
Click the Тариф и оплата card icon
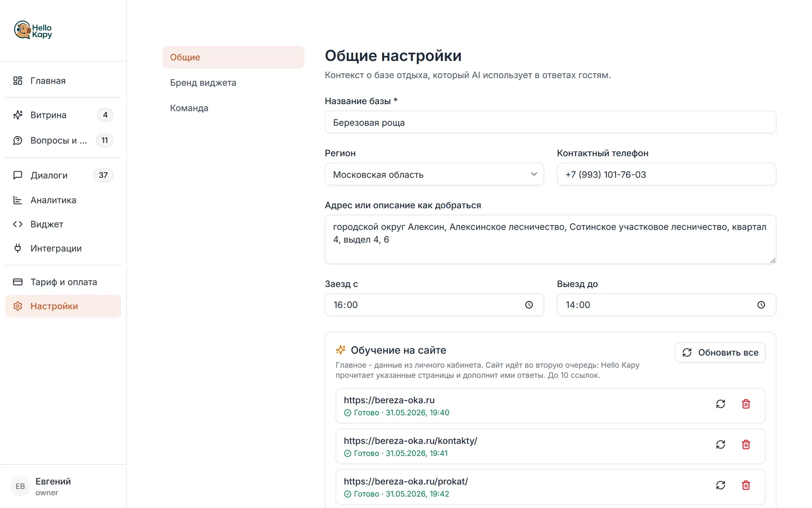tap(18, 282)
